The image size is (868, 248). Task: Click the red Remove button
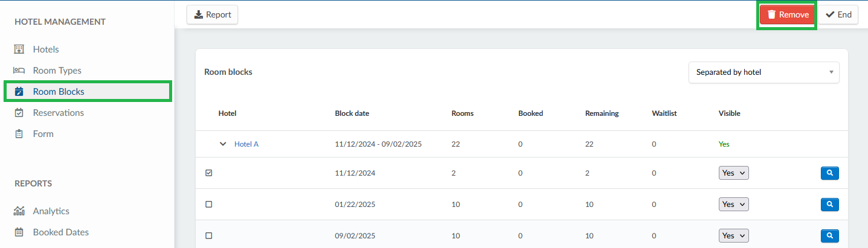click(x=787, y=15)
